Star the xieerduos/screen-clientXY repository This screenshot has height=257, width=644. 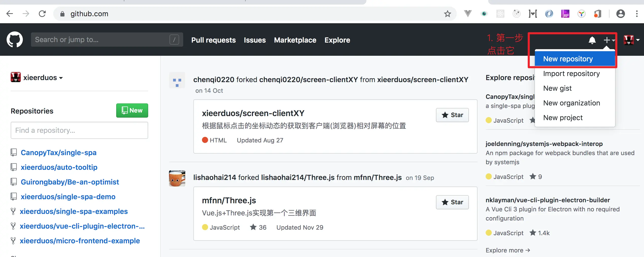(452, 115)
